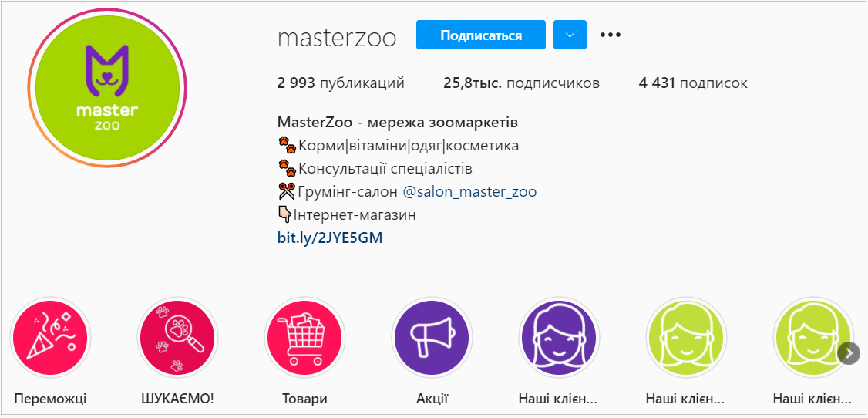
Task: Click the 2 993 публикаций counter
Action: tap(341, 83)
